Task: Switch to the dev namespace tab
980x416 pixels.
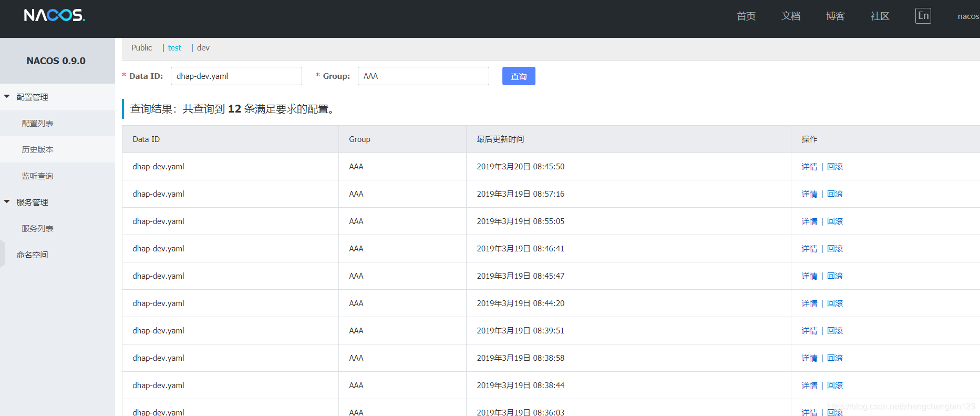Action: point(203,48)
